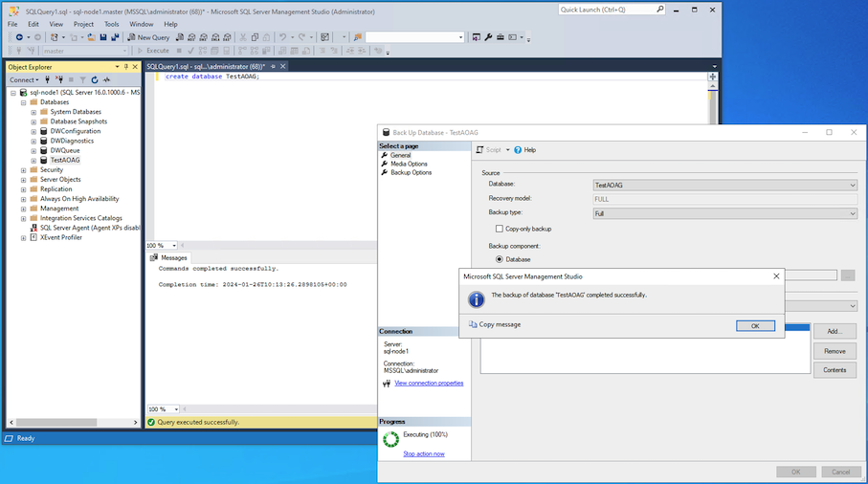Image resolution: width=868 pixels, height=484 pixels.
Task: Click the Cut scissors icon
Action: click(242, 37)
